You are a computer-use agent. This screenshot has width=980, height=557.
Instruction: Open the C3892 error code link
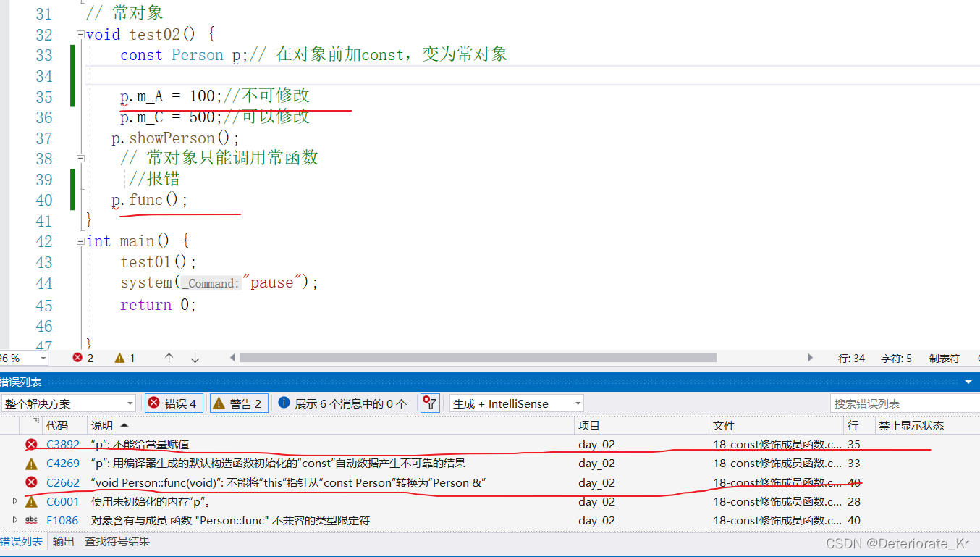[x=63, y=445]
